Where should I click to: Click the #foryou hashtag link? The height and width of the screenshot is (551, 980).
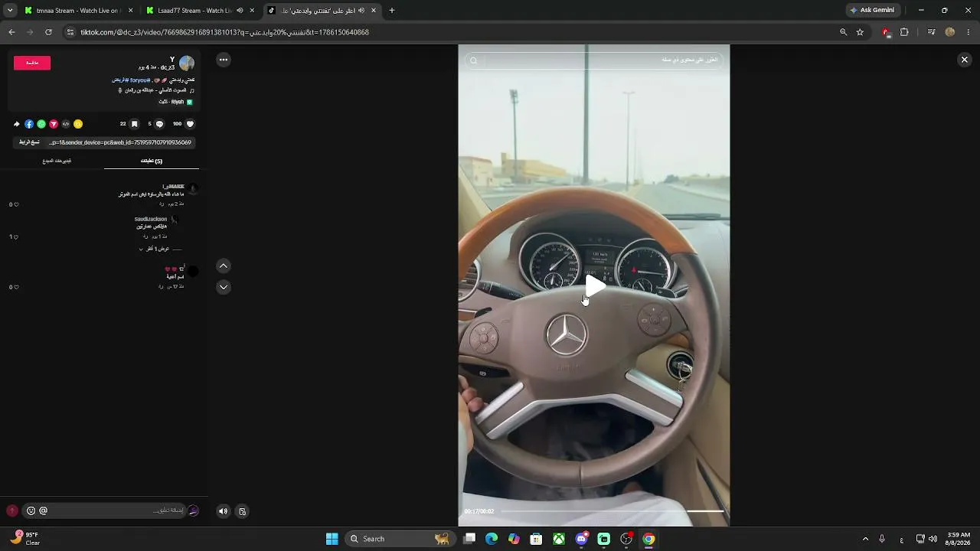click(139, 80)
